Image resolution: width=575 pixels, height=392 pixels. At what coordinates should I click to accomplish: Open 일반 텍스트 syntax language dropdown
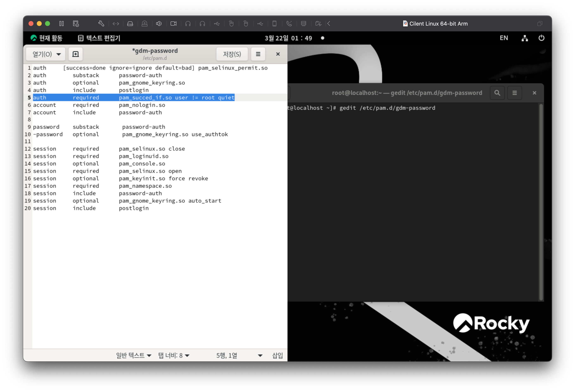(134, 355)
